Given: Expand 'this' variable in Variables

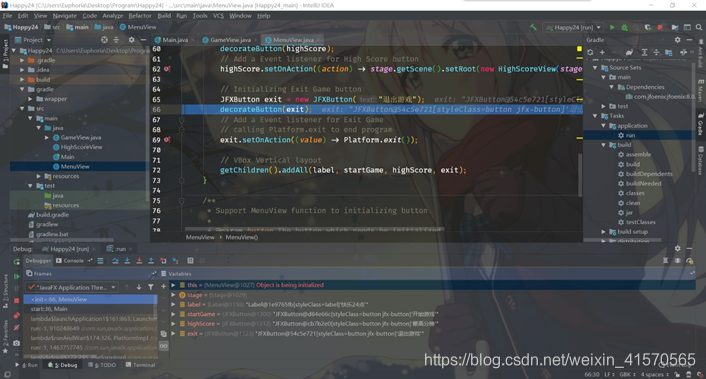Looking at the screenshot, I should [173, 285].
